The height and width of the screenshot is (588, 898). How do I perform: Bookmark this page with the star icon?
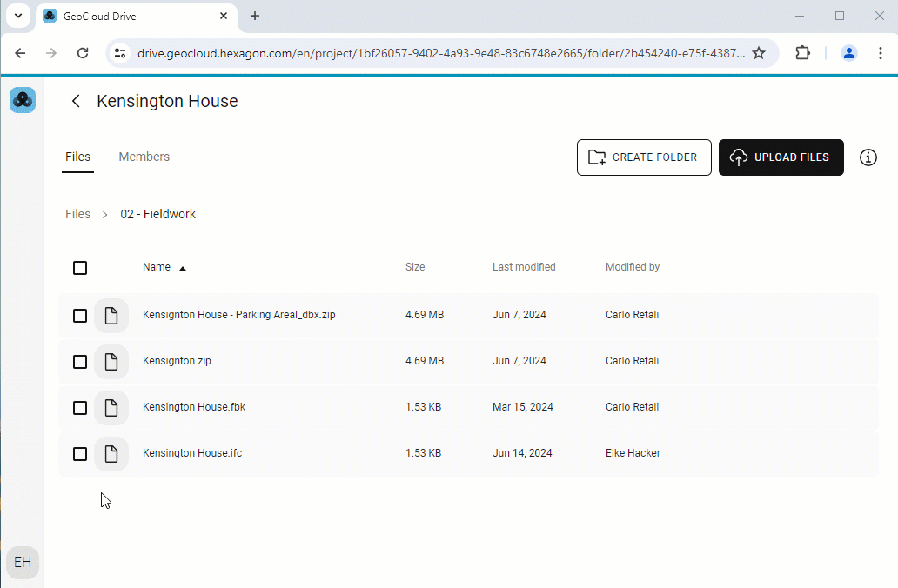click(759, 53)
